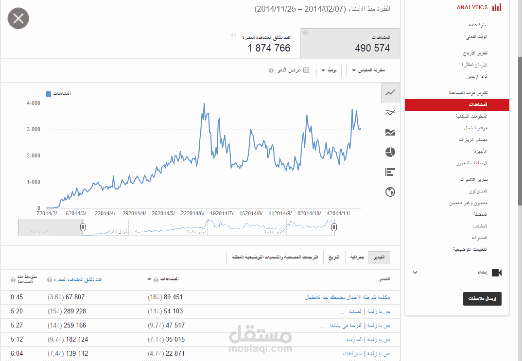Image resolution: width=522 pixels, height=361 pixels.
Task: Open the video link with 54 103 views
Action: (x=369, y=311)
